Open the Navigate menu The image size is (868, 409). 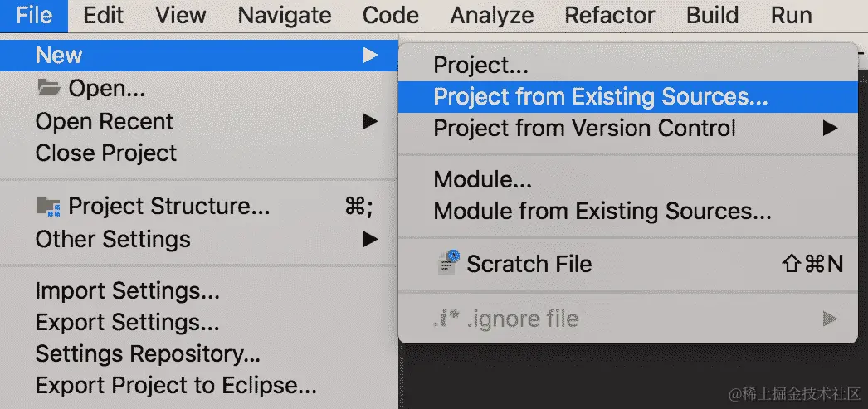click(x=284, y=15)
